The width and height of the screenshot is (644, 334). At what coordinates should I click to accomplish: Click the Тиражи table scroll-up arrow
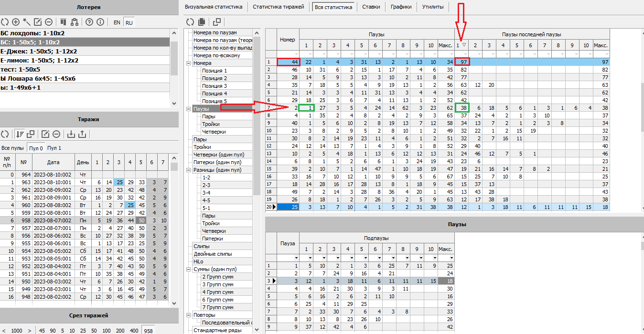[174, 157]
